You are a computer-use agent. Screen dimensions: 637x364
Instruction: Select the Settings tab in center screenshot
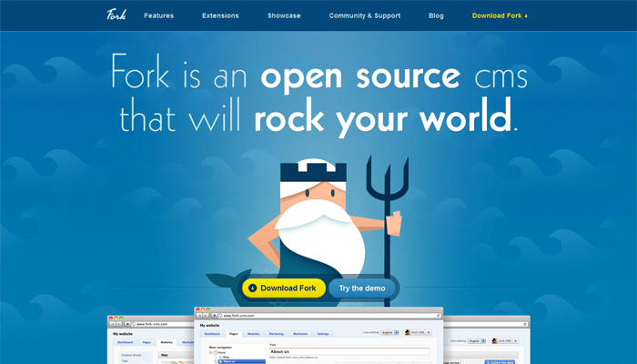(323, 334)
